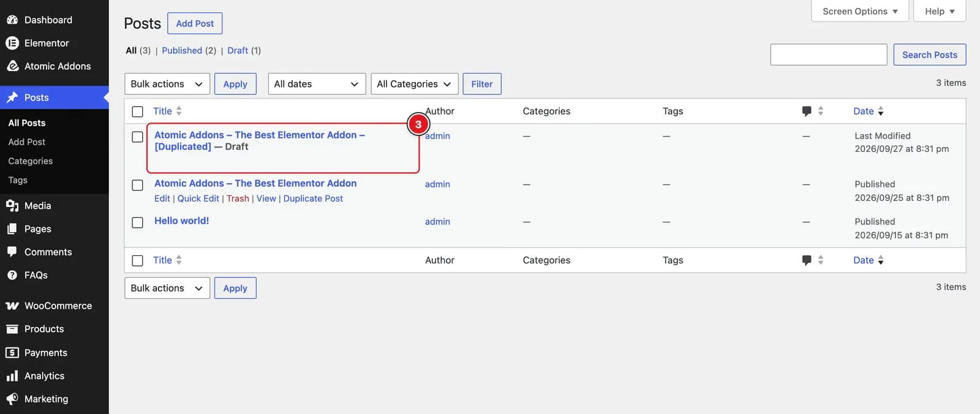Open Add Post submenu item

click(x=27, y=141)
